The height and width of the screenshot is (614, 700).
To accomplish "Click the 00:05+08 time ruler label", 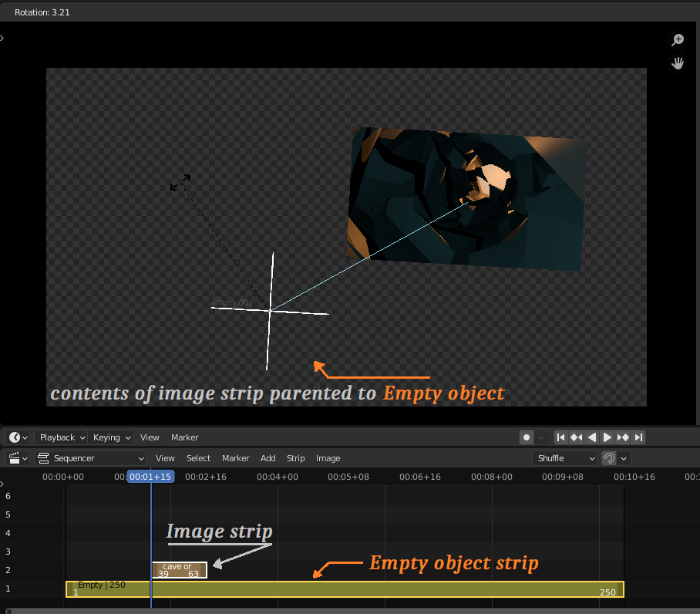I will click(x=348, y=477).
